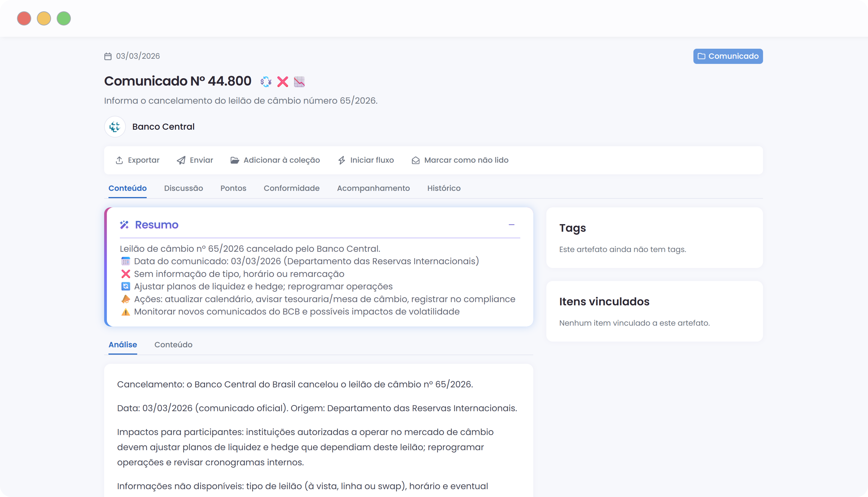This screenshot has width=868, height=497.
Task: Click subtitle 'Informa o cancelamento do leilão'
Action: [x=241, y=101]
